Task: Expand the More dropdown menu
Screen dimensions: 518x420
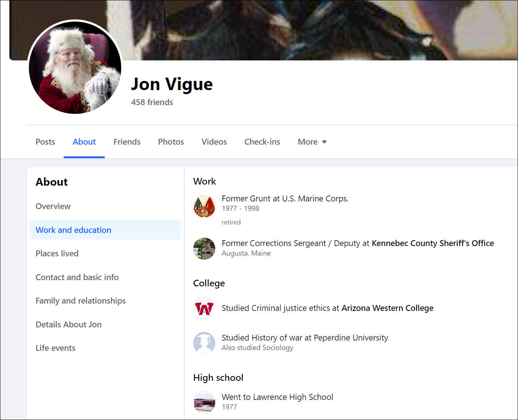Action: (x=312, y=142)
